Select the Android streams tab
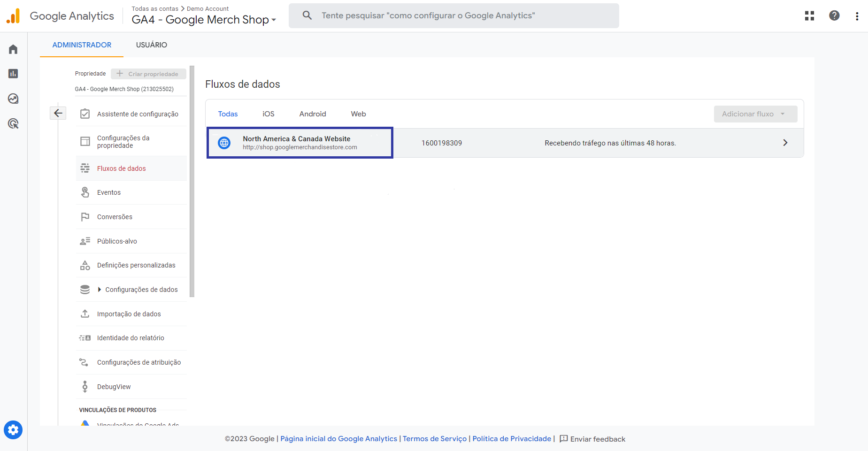This screenshot has height=451, width=868. tap(313, 114)
